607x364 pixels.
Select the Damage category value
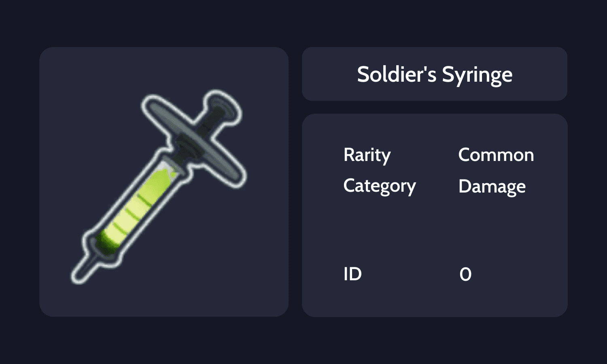point(492,186)
